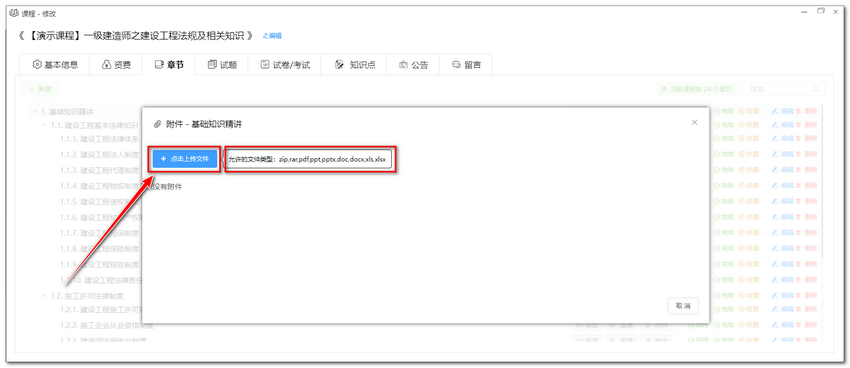Viewport: 850px width, 368px height.
Task: Collapse the 1.2. 施工许可法律制度 node
Action: coord(44,296)
